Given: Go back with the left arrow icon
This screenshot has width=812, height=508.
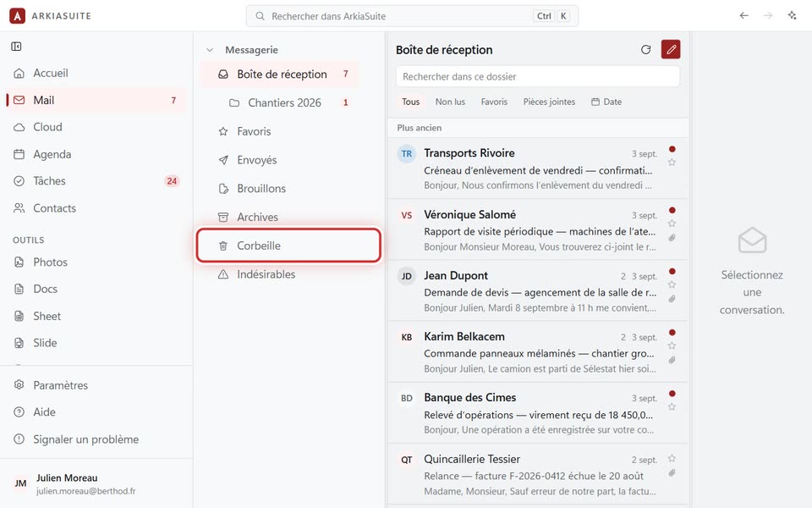Looking at the screenshot, I should (x=744, y=15).
